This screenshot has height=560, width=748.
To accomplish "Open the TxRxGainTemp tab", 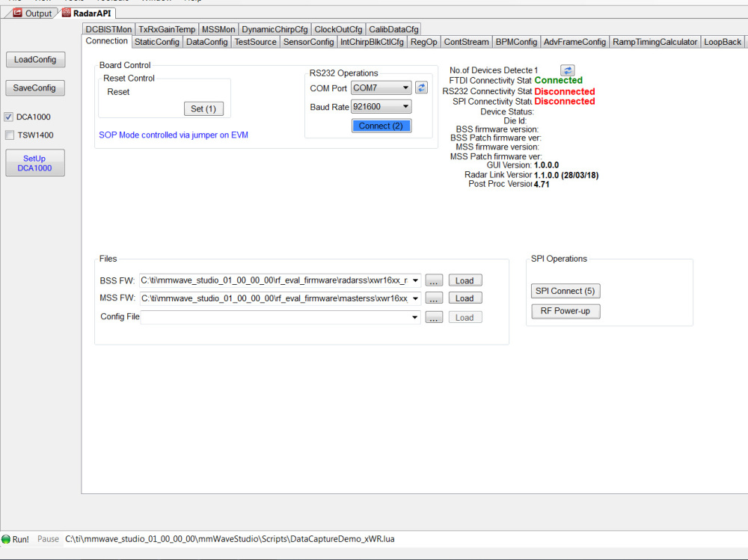I will point(167,29).
